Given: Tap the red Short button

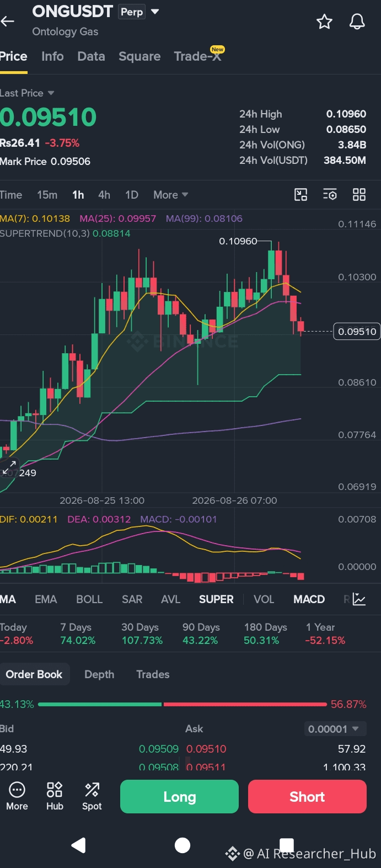Looking at the screenshot, I should point(307,796).
